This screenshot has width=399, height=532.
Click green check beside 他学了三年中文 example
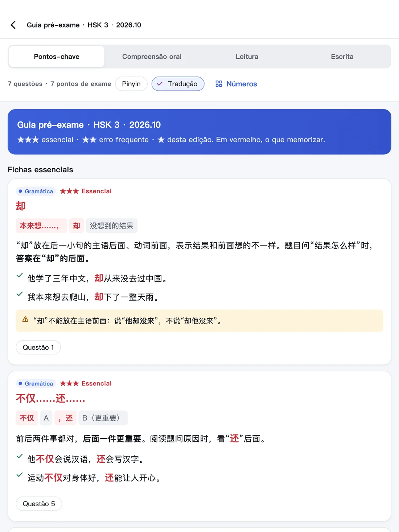(20, 276)
